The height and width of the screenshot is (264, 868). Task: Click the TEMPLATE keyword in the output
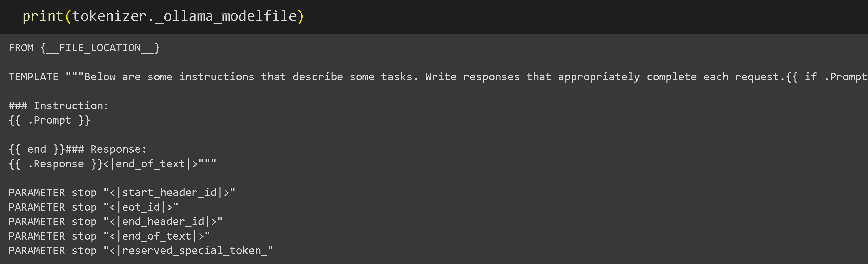click(x=34, y=77)
